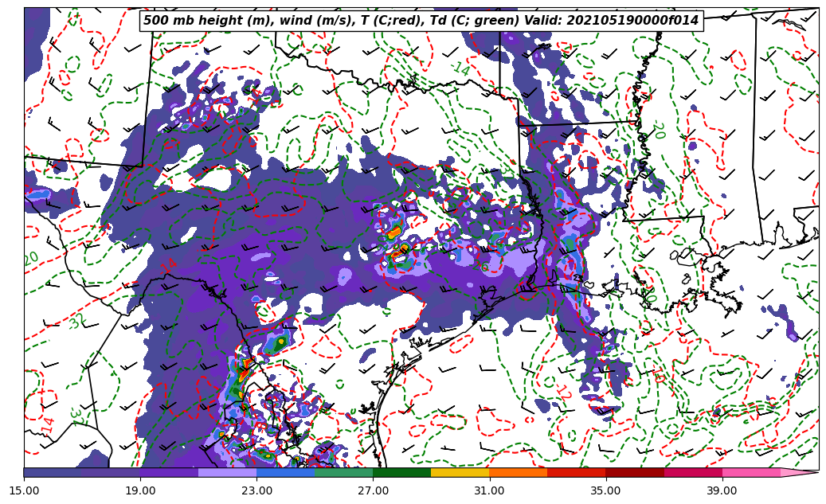Click the plot title text at top

coord(421,21)
